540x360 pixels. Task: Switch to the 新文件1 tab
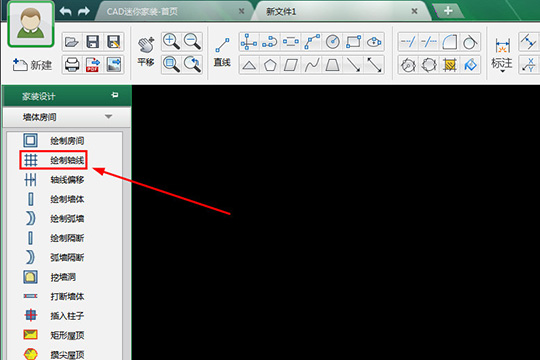click(x=281, y=12)
